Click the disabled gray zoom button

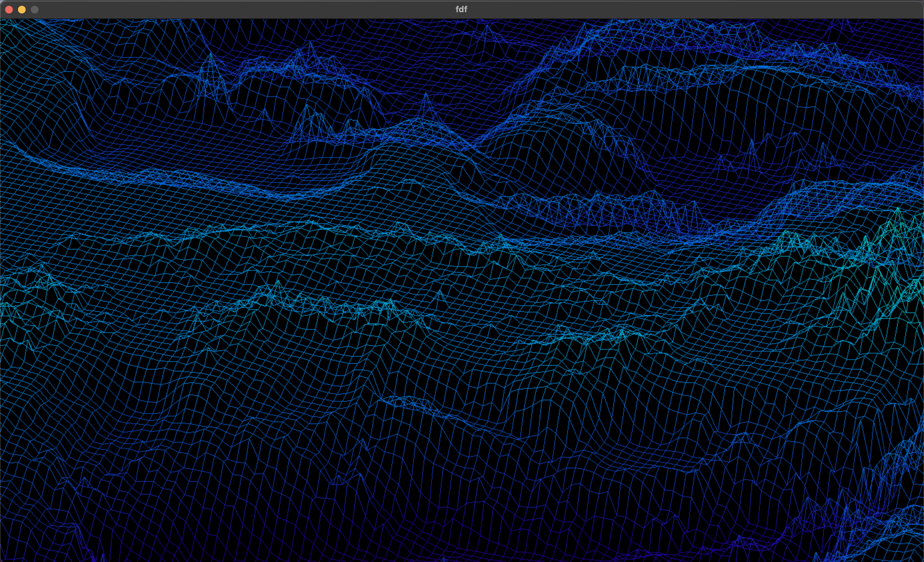tap(35, 10)
